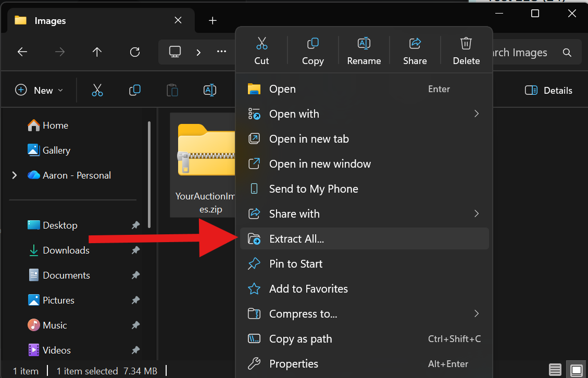This screenshot has height=378, width=588.
Task: Go back with the Back arrow
Action: point(22,52)
